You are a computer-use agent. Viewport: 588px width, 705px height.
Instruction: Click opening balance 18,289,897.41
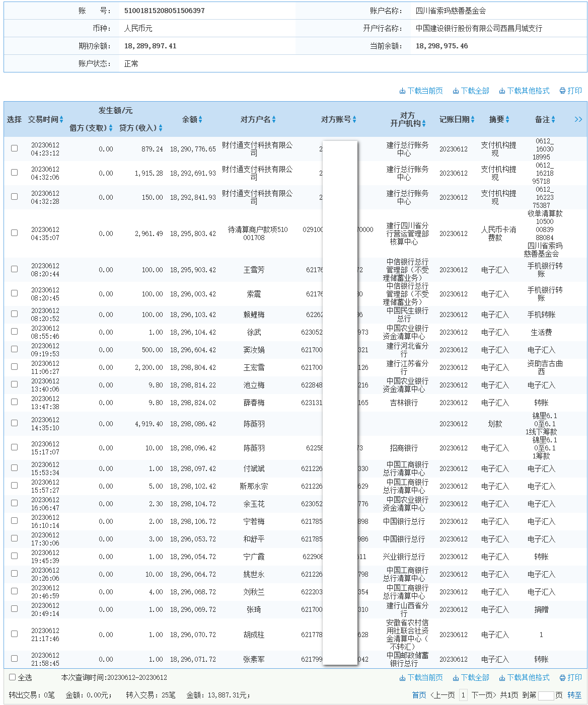tap(151, 46)
